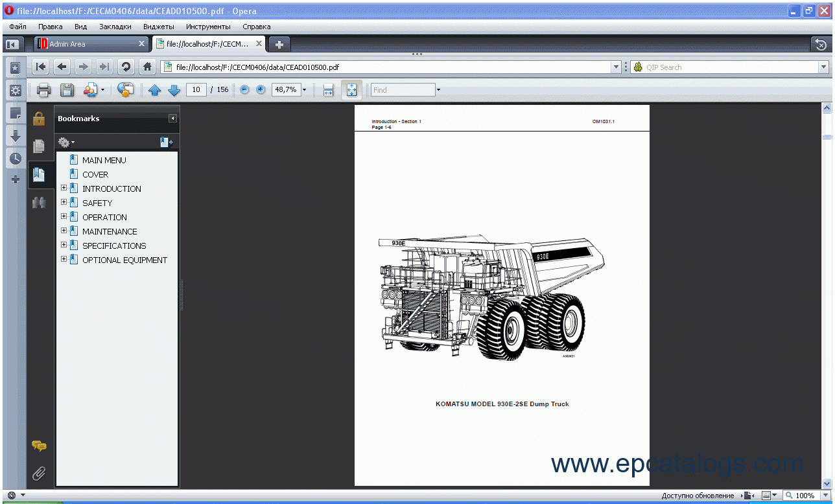Open Bookmarks panel options gear menu

coord(65,142)
